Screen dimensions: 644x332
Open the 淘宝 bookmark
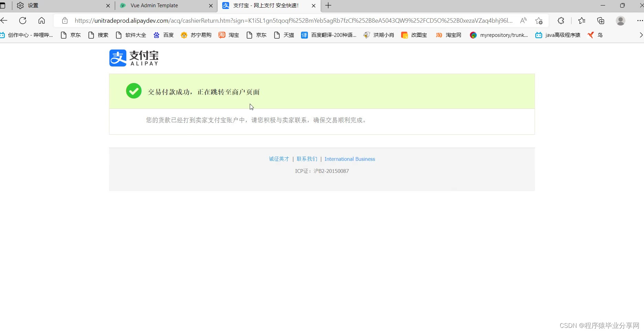229,35
